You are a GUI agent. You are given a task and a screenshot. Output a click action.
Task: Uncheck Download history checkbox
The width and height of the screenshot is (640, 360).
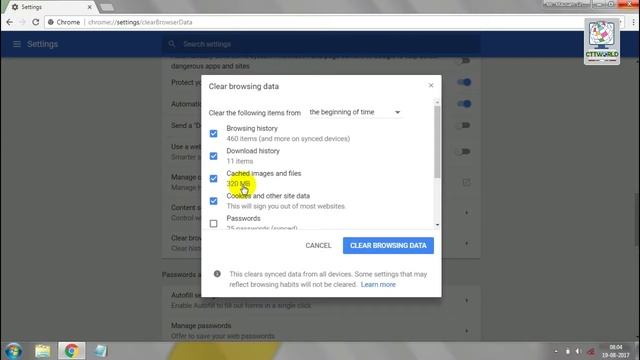click(x=213, y=156)
